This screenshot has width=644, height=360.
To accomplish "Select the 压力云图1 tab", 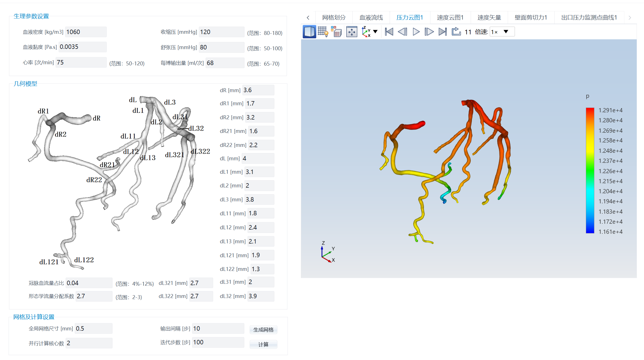I will coord(410,18).
